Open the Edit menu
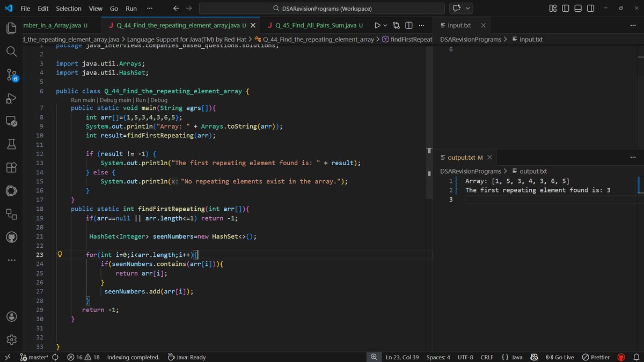The height and width of the screenshot is (362, 644). (x=43, y=9)
